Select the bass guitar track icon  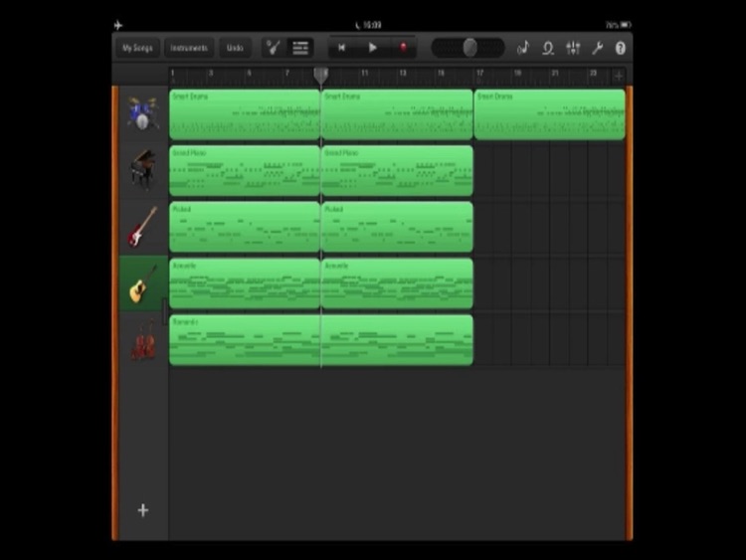[142, 227]
